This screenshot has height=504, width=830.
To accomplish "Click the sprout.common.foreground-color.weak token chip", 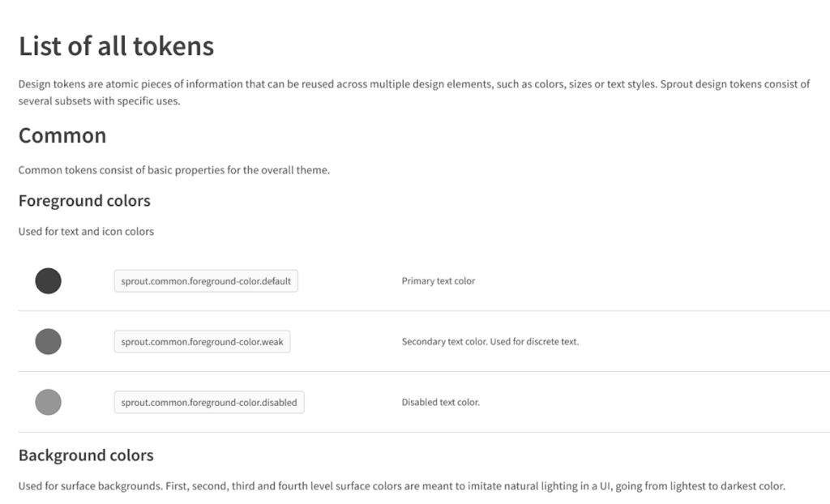I will pyautogui.click(x=202, y=341).
